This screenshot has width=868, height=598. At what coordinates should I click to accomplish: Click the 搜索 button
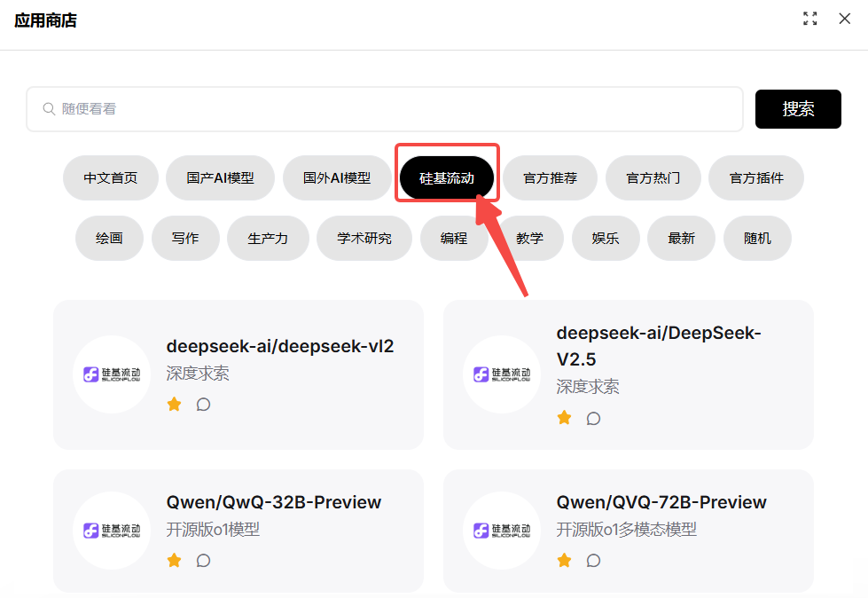click(798, 109)
